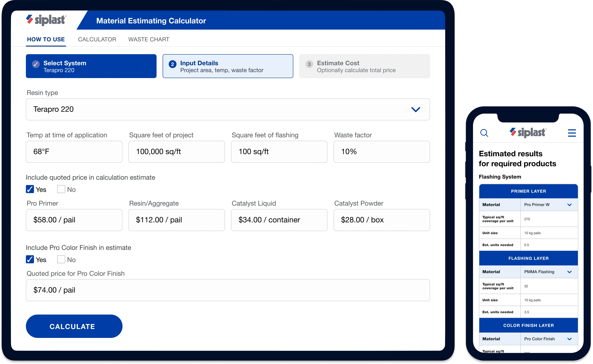
Task: Click the Primer Layer unit size value
Action: (532, 233)
